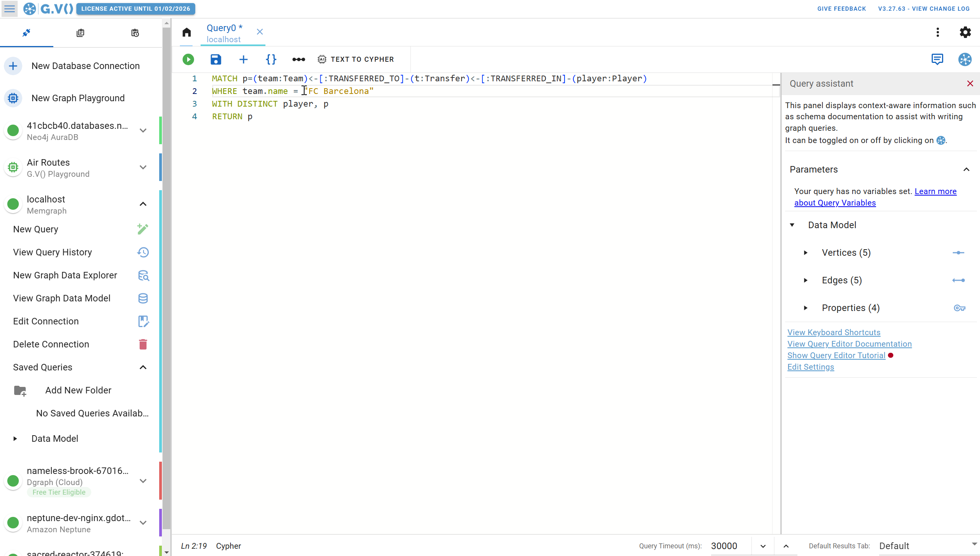Image resolution: width=980 pixels, height=556 pixels.
Task: Click New Database Connection
Action: (x=81, y=66)
